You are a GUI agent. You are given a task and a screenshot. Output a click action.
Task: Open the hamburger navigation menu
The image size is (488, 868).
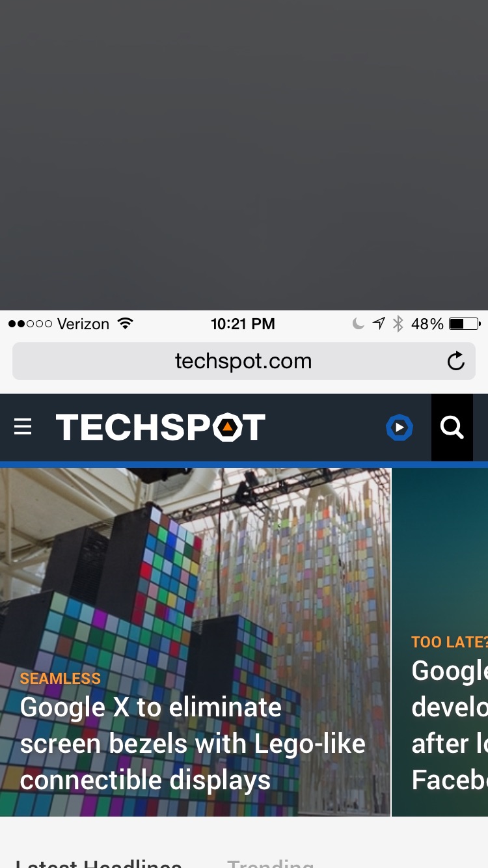(x=23, y=427)
